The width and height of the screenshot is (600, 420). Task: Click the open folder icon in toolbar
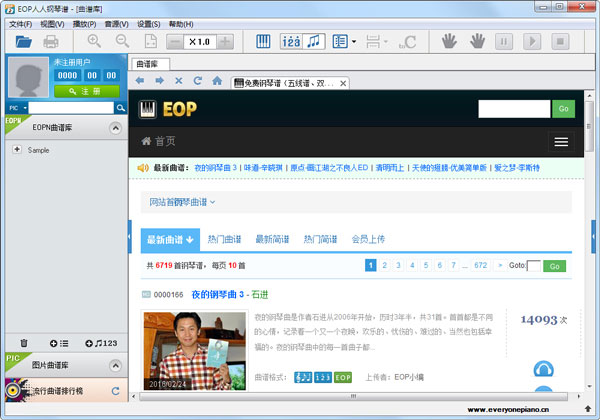(x=22, y=42)
